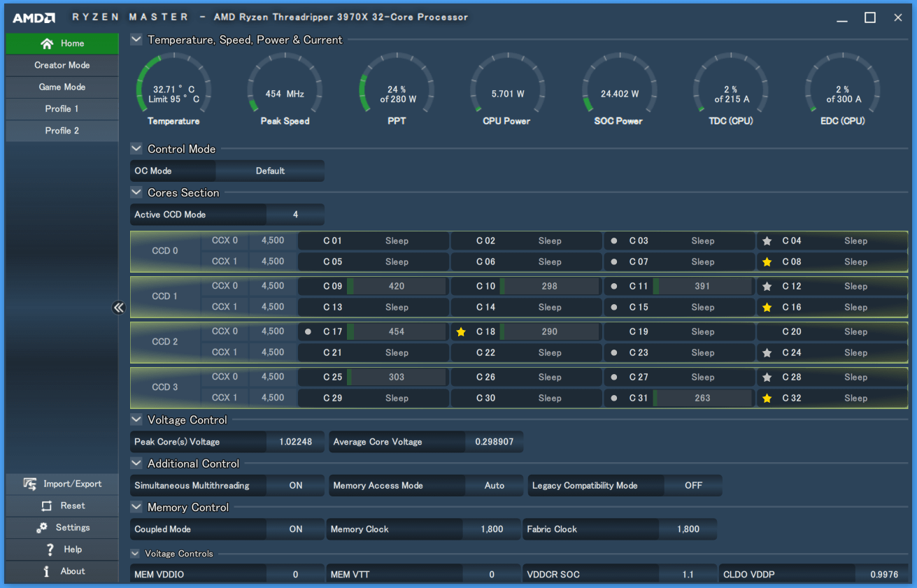Viewport: 917px width, 588px height.
Task: Collapse the Memory Control section
Action: pos(136,508)
